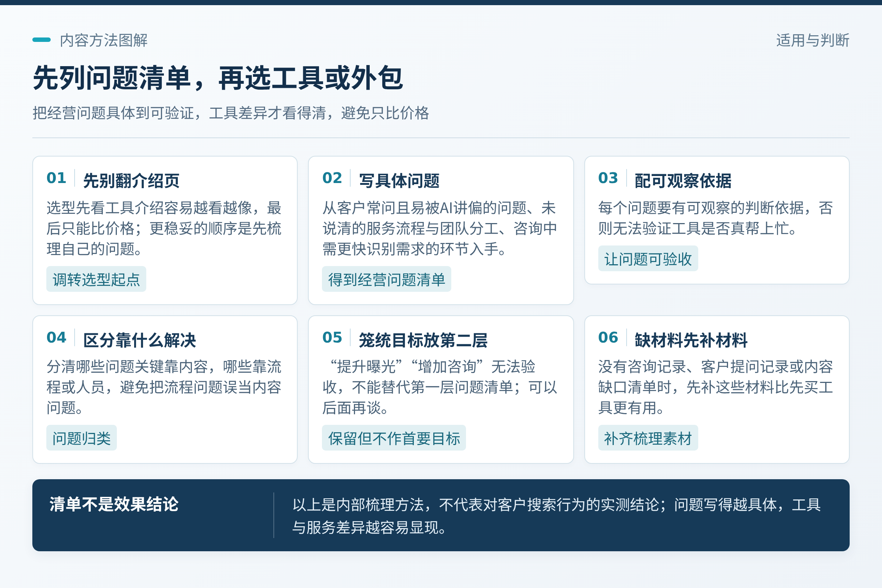Image resolution: width=882 pixels, height=588 pixels.
Task: Click the paragraph starting '每个问题要有可观察'
Action: click(x=716, y=218)
